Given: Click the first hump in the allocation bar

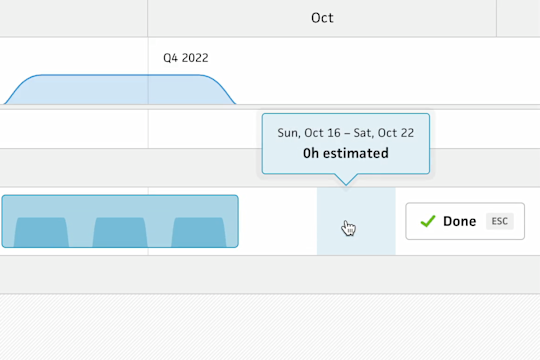Looking at the screenshot, I should coord(41,232).
